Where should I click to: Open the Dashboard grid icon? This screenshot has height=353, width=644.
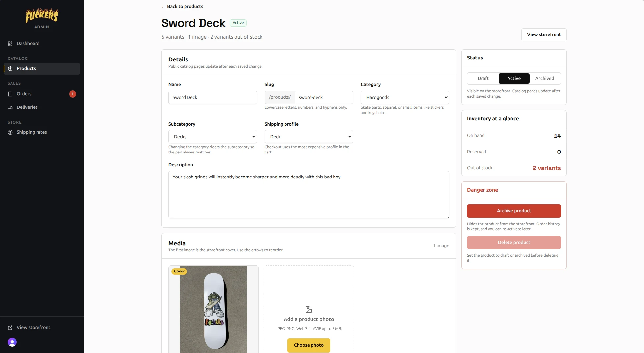click(x=10, y=44)
